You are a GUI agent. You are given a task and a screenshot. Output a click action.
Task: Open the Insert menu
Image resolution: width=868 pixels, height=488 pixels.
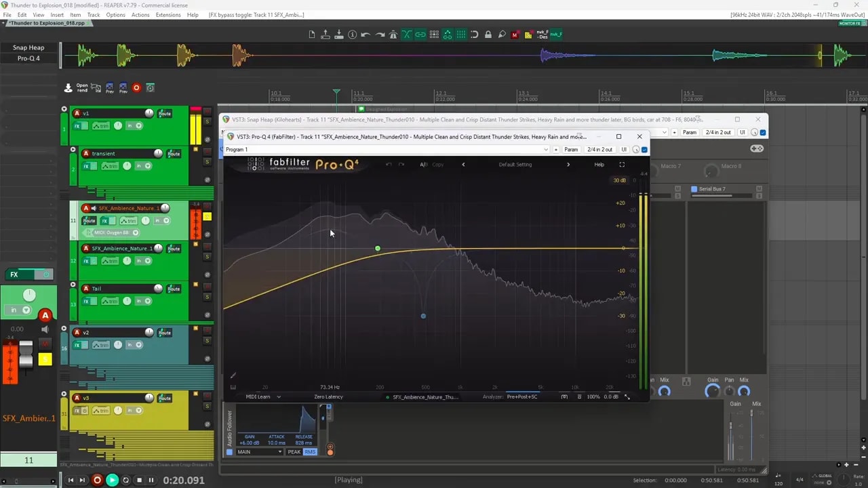pyautogui.click(x=57, y=15)
